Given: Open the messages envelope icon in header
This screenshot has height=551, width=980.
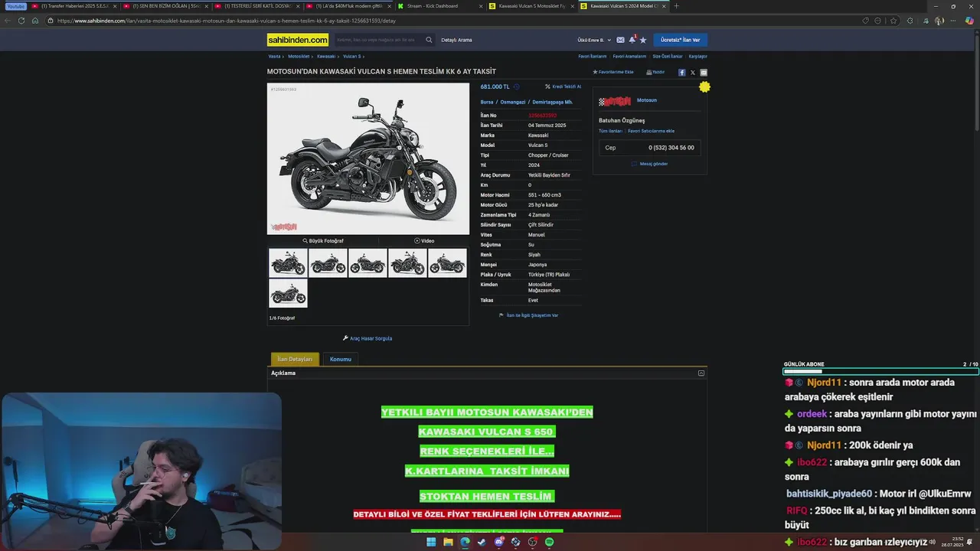Looking at the screenshot, I should 620,40.
